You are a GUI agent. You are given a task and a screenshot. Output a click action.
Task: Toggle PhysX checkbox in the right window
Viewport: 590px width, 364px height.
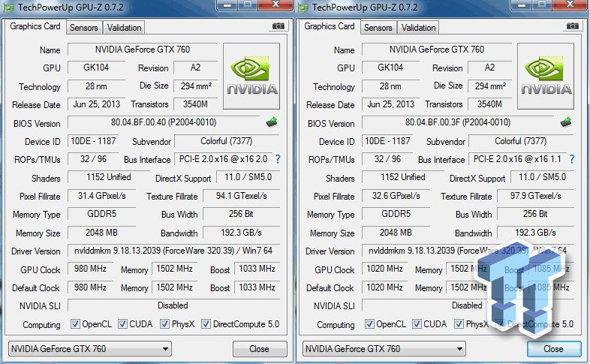coord(459,323)
